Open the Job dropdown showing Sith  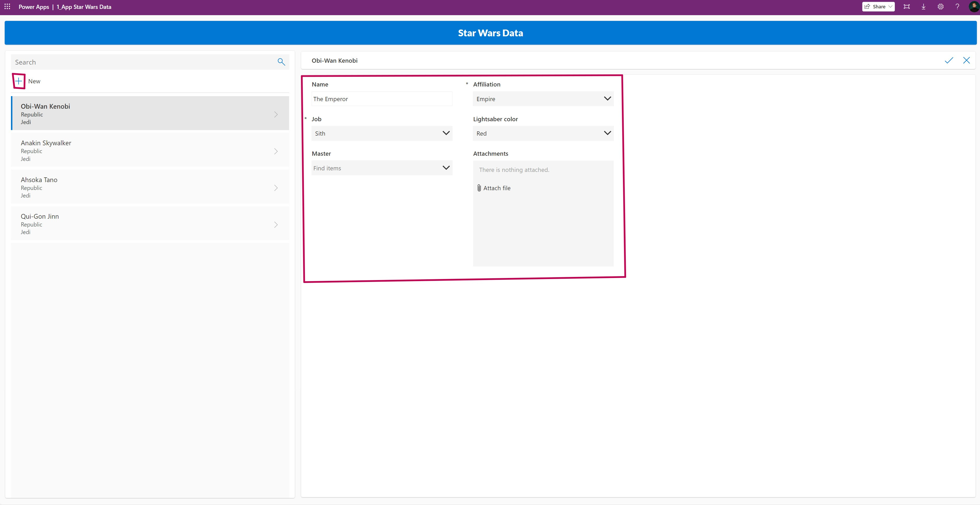[x=382, y=133]
